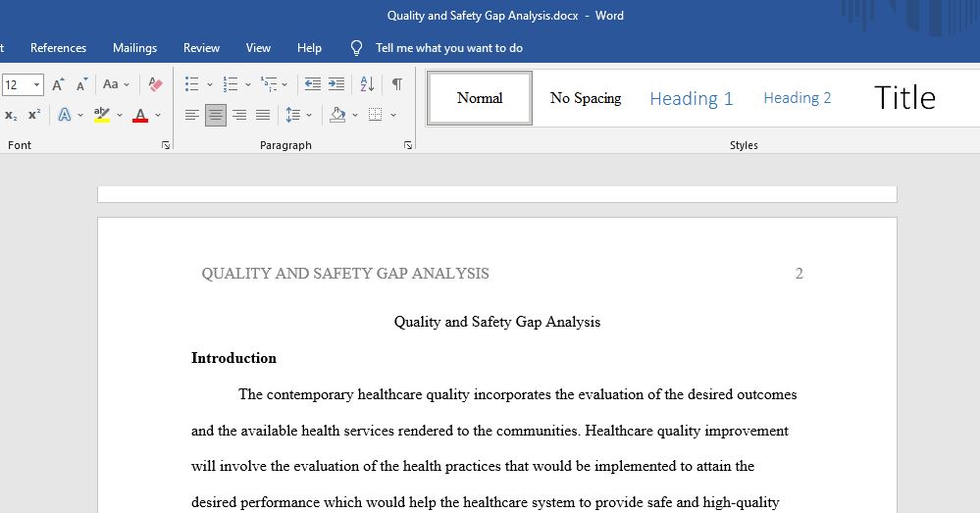The width and height of the screenshot is (980, 513).
Task: Expand font color dropdown arrow
Action: coord(158,115)
